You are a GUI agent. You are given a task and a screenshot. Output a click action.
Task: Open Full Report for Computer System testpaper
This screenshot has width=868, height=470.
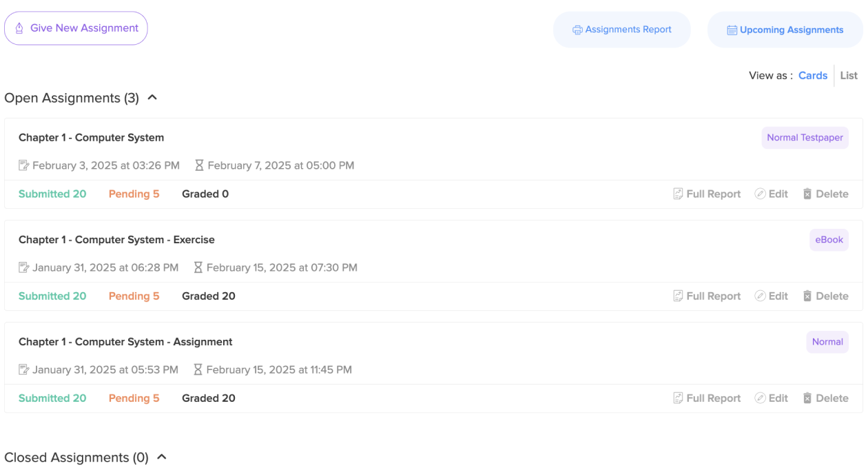coord(707,194)
